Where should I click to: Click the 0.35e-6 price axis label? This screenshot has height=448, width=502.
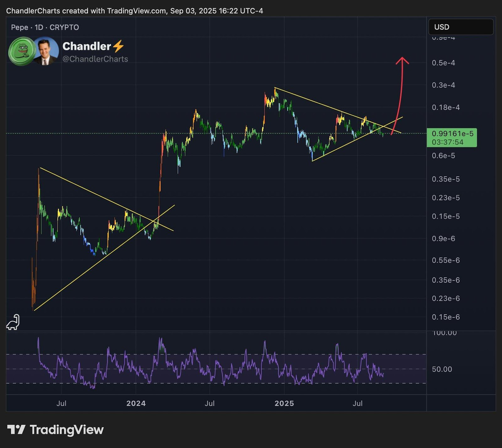click(x=446, y=280)
